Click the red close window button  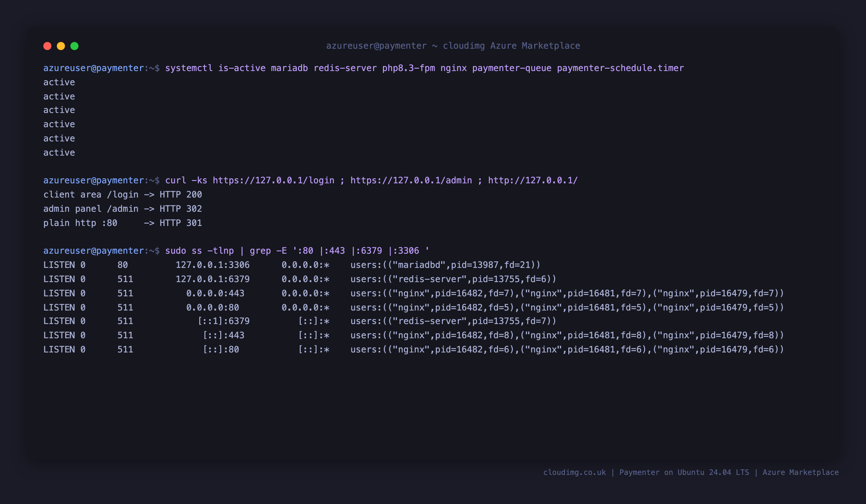47,46
